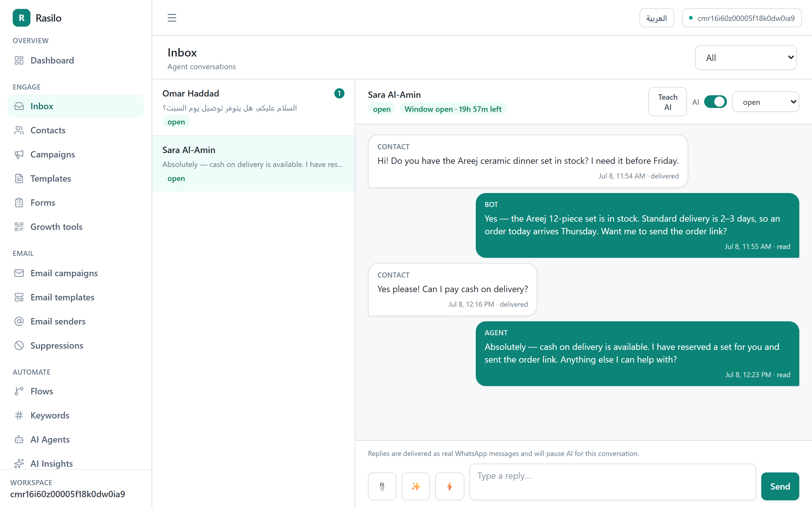Open the conversation status dropdown showing open

point(765,102)
